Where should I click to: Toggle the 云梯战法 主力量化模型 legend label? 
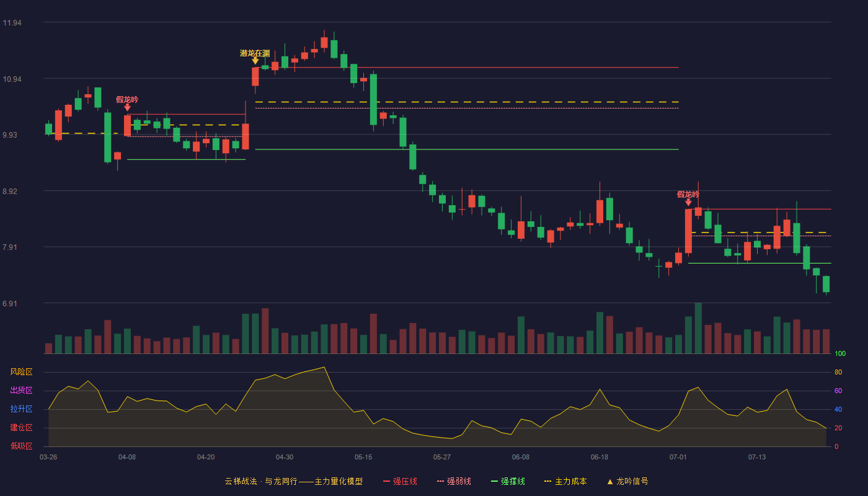(293, 481)
